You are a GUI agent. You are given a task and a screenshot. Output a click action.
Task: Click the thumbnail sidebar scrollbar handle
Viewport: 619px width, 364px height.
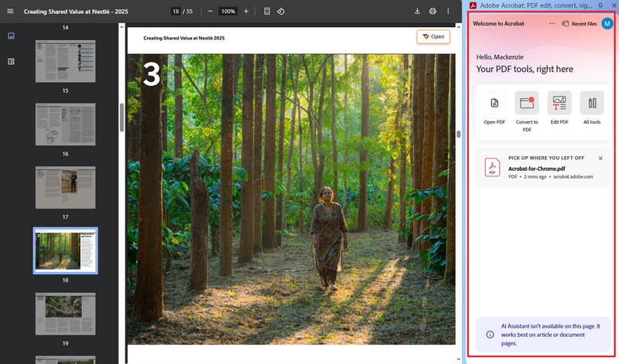[121, 117]
